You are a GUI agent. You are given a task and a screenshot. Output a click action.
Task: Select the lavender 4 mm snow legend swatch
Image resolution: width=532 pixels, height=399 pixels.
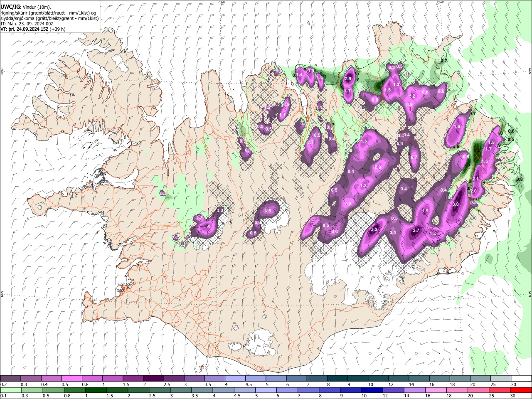[x=235, y=379]
